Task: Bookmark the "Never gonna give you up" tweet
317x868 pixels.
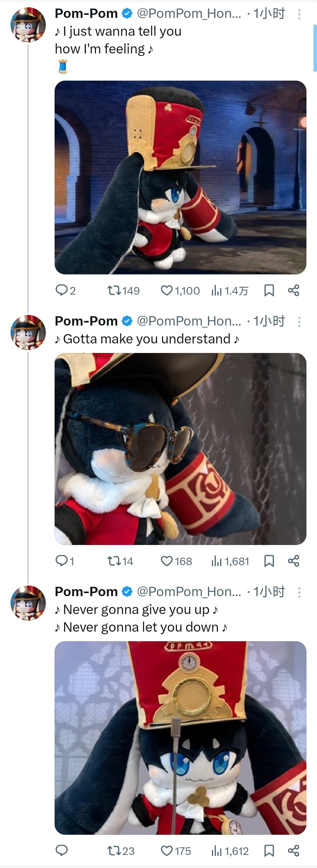Action: click(269, 851)
